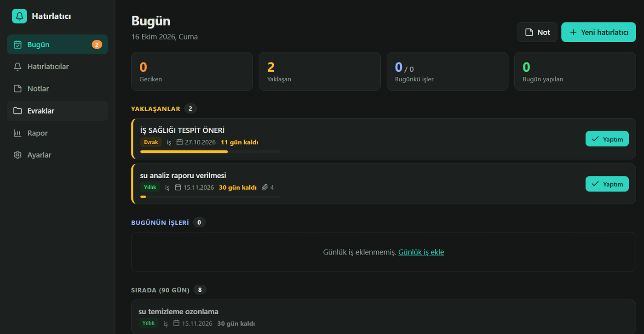Open the Rapor page

(x=57, y=133)
